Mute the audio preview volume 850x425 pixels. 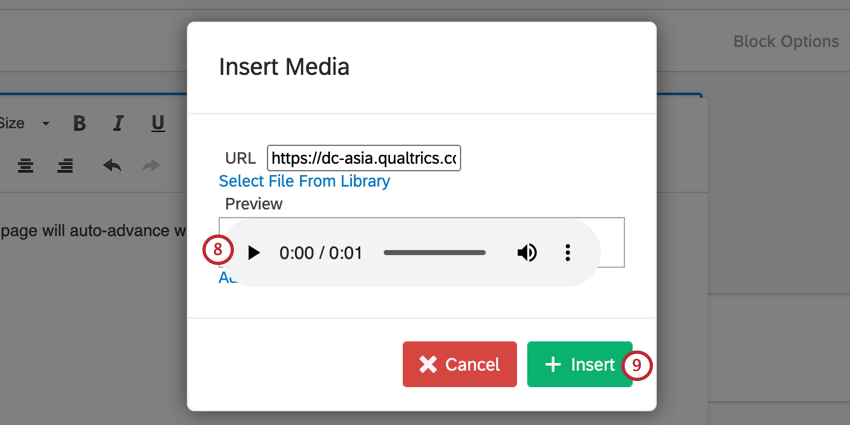pyautogui.click(x=526, y=253)
